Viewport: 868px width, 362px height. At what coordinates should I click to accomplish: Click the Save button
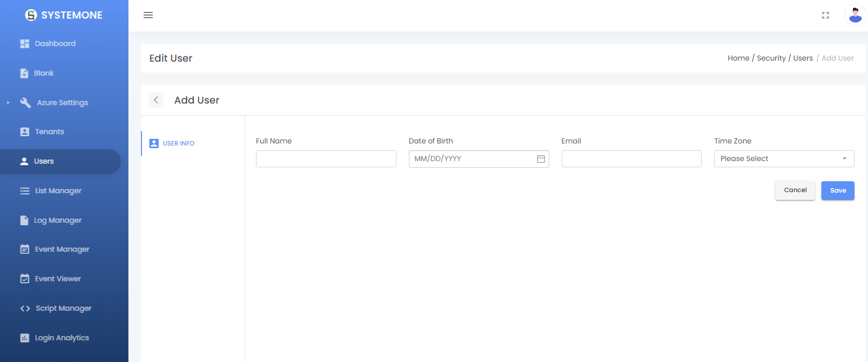point(837,191)
